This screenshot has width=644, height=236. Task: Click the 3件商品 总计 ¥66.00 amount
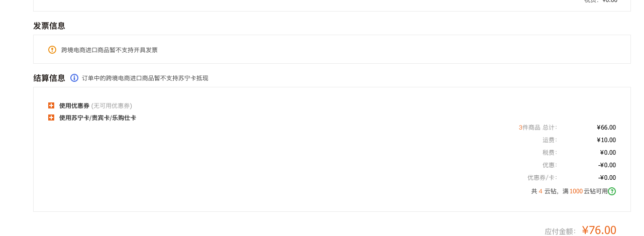tap(606, 128)
